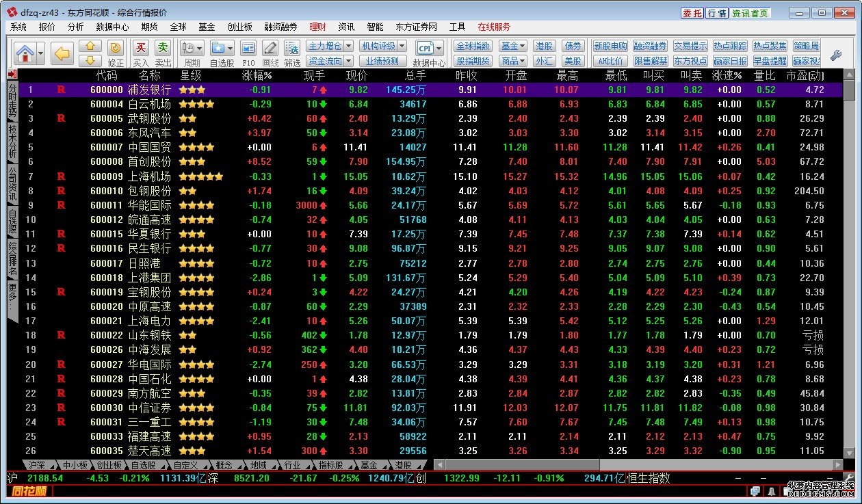
Task: Switch to the 沪深 bottom tab
Action: (38, 465)
